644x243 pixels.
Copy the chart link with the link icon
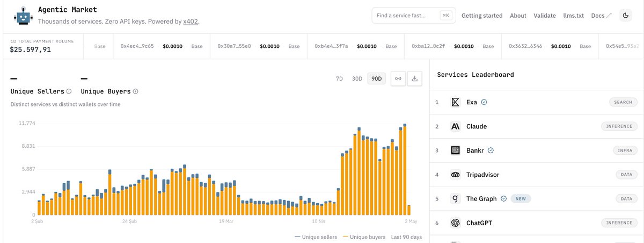click(398, 78)
